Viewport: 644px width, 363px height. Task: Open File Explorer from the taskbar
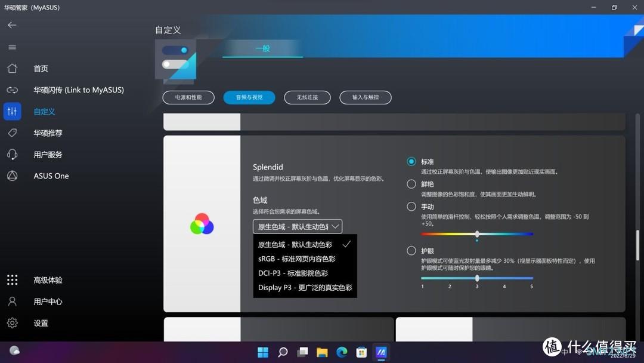322,352
